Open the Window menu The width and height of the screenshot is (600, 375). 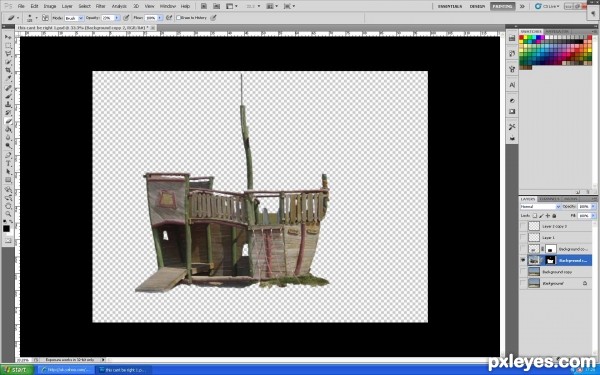point(168,6)
